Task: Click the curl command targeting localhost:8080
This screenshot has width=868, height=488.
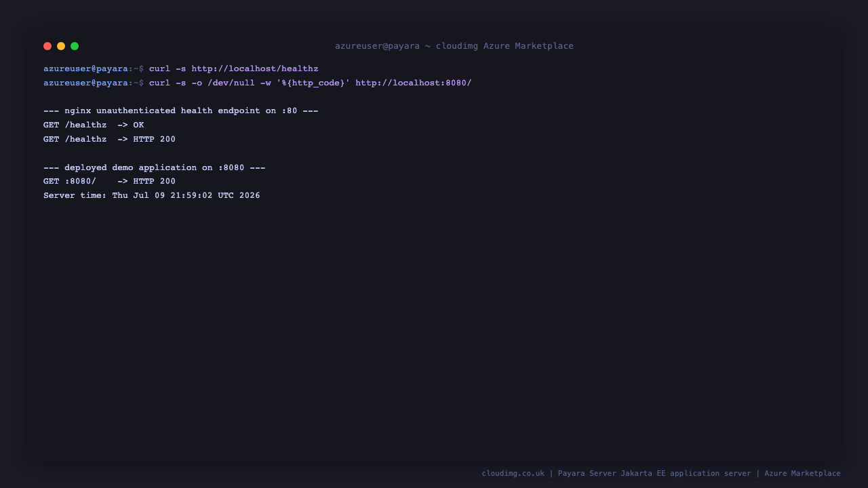Action: (311, 83)
